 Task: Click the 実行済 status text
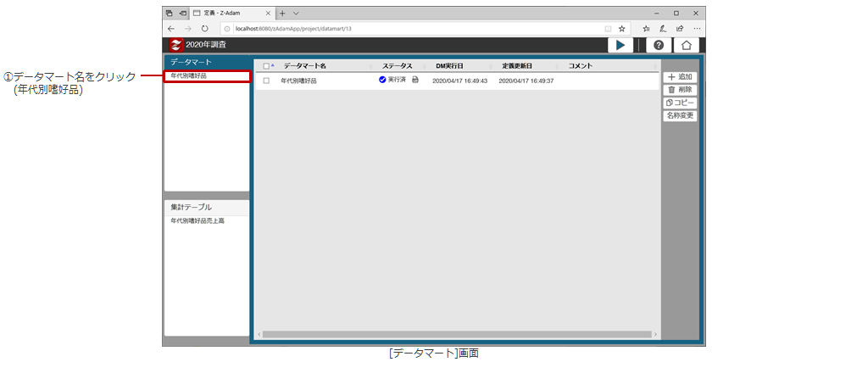[397, 80]
